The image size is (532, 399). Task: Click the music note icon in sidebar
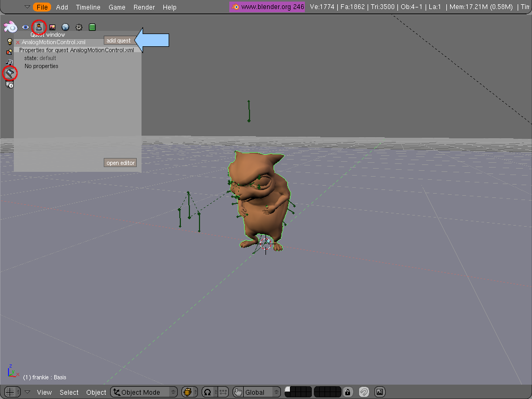pyautogui.click(x=10, y=62)
